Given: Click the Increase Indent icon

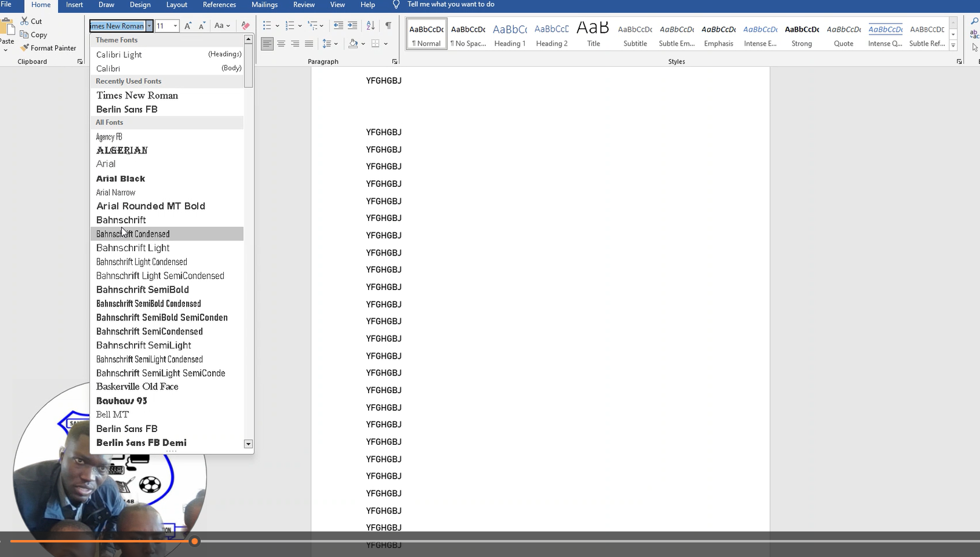Looking at the screenshot, I should [x=352, y=25].
